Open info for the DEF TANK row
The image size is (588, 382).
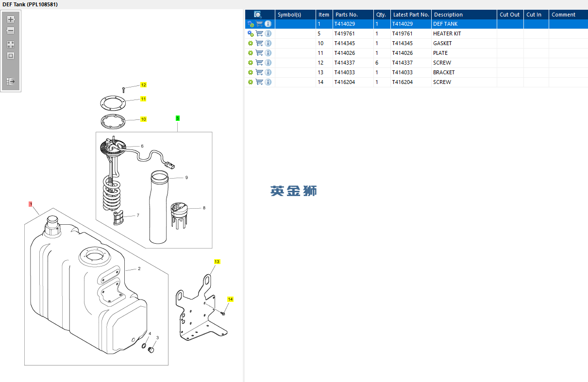268,24
